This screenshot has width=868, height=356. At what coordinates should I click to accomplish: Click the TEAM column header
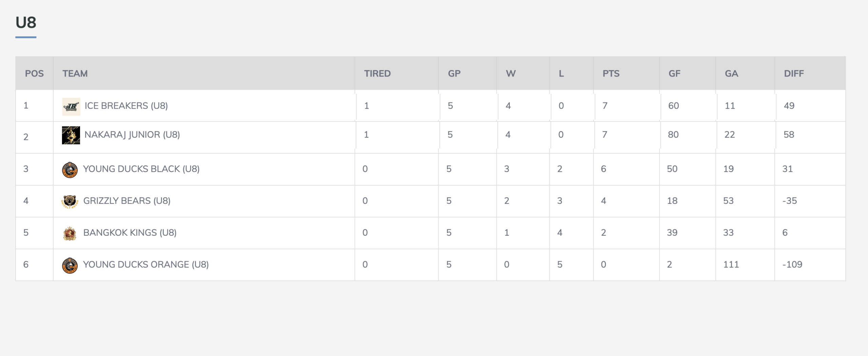click(x=75, y=74)
